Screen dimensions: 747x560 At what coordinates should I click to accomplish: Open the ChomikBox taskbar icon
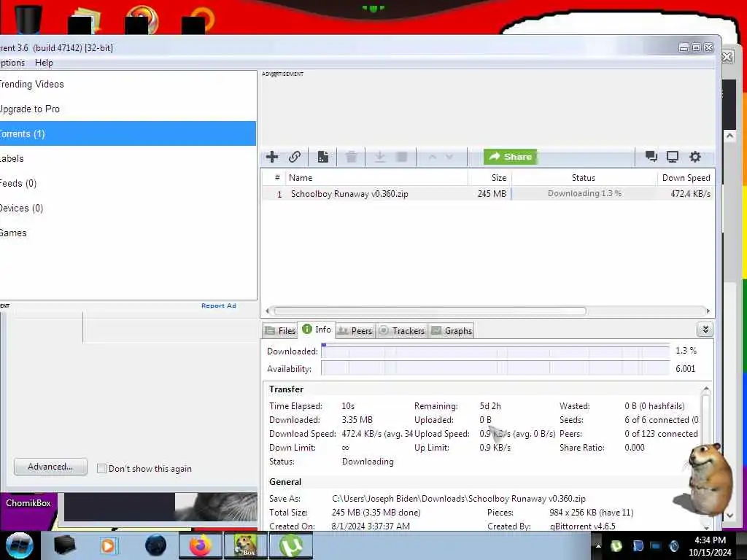[x=245, y=545]
